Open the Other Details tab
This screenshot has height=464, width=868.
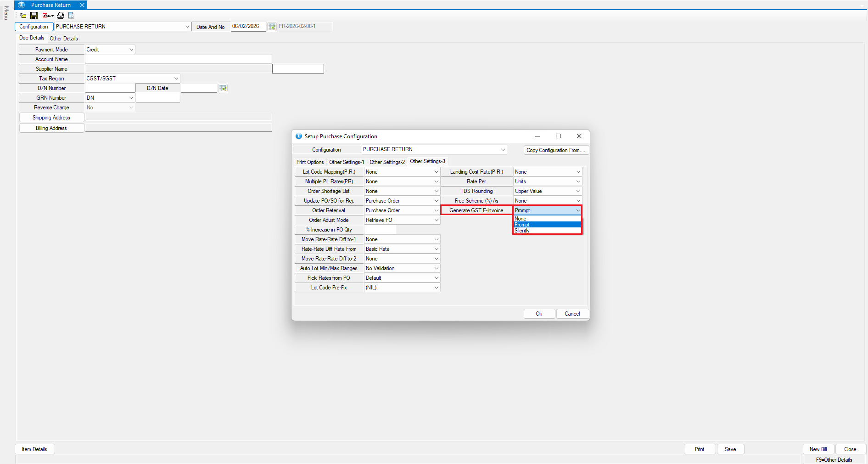pyautogui.click(x=64, y=39)
